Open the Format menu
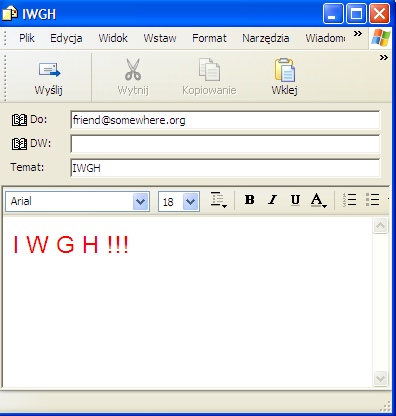Image resolution: width=396 pixels, height=416 pixels. 209,38
